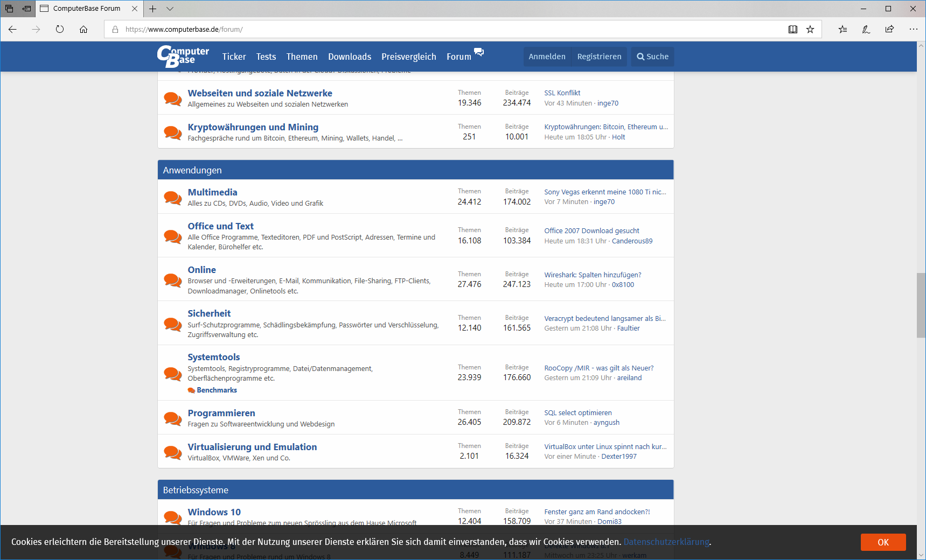The width and height of the screenshot is (926, 560).
Task: Toggle reading view icon in address bar
Action: [793, 29]
